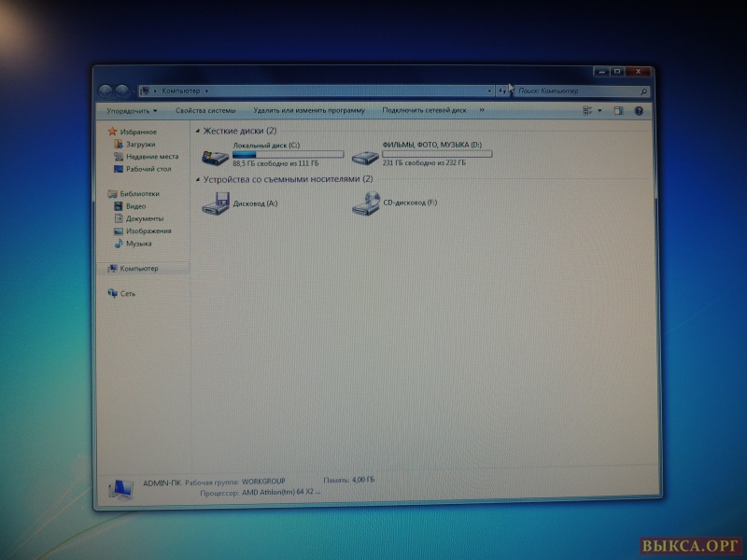Viewport: 747px width, 560px height.
Task: Click Свойства системы in the toolbar
Action: click(199, 110)
